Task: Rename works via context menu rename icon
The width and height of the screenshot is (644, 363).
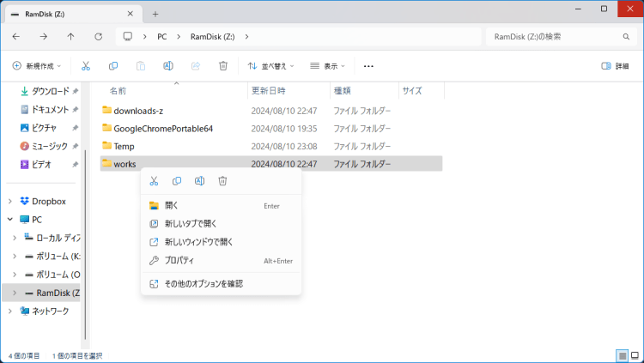Action: [x=199, y=181]
